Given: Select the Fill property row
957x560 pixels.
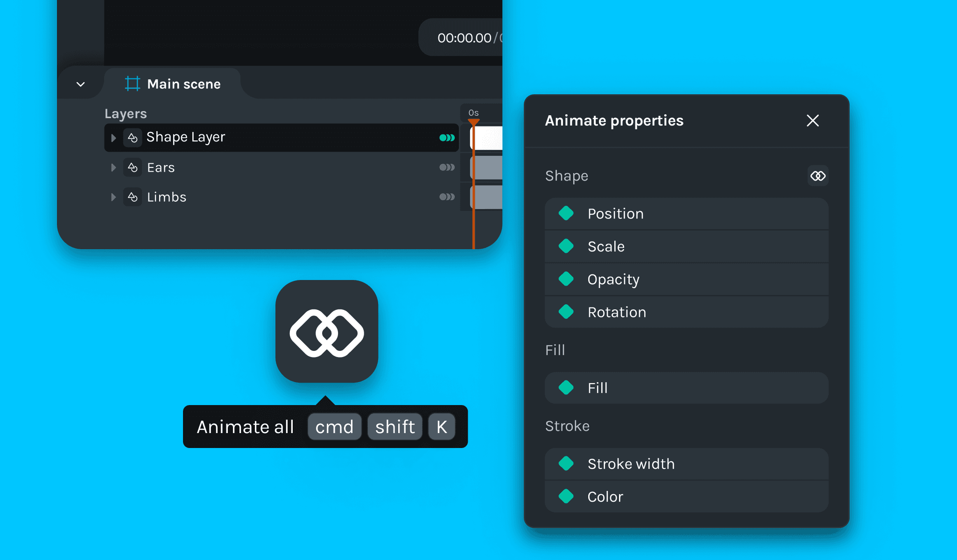Looking at the screenshot, I should [686, 387].
